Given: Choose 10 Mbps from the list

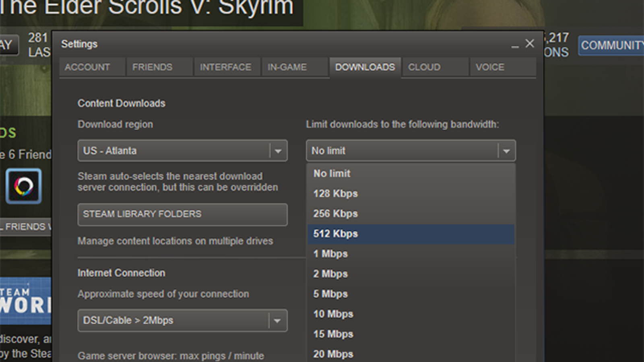Looking at the screenshot, I should click(x=411, y=315).
